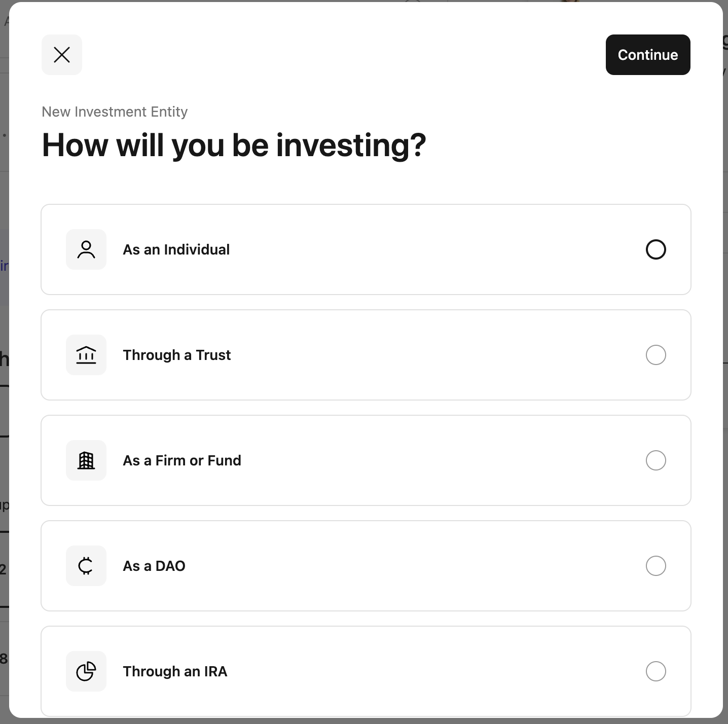
Task: Choose the 'As an Individual' label
Action: (x=176, y=249)
